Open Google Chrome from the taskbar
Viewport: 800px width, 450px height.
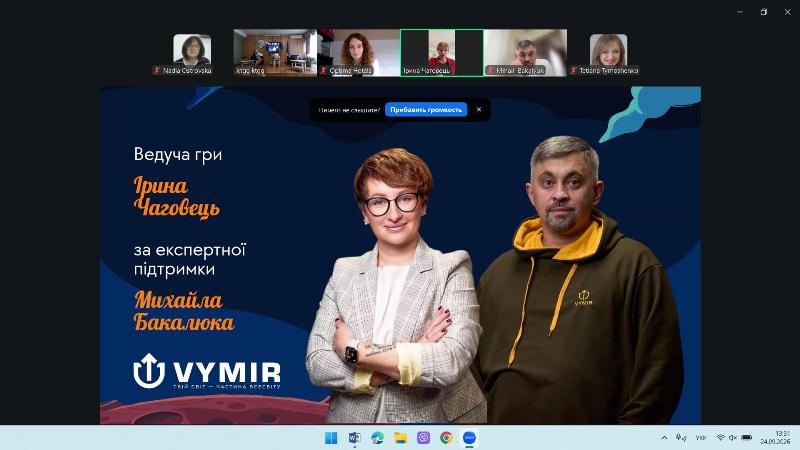[x=446, y=438]
